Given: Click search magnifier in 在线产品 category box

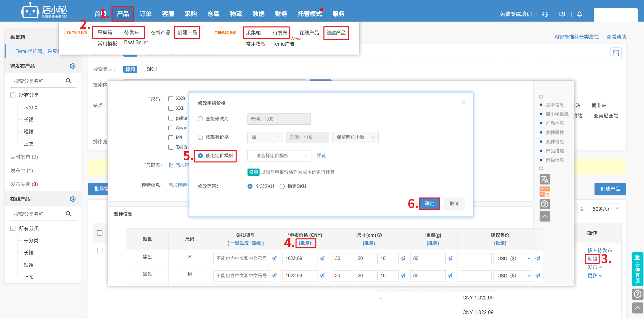Looking at the screenshot, I should (69, 214).
